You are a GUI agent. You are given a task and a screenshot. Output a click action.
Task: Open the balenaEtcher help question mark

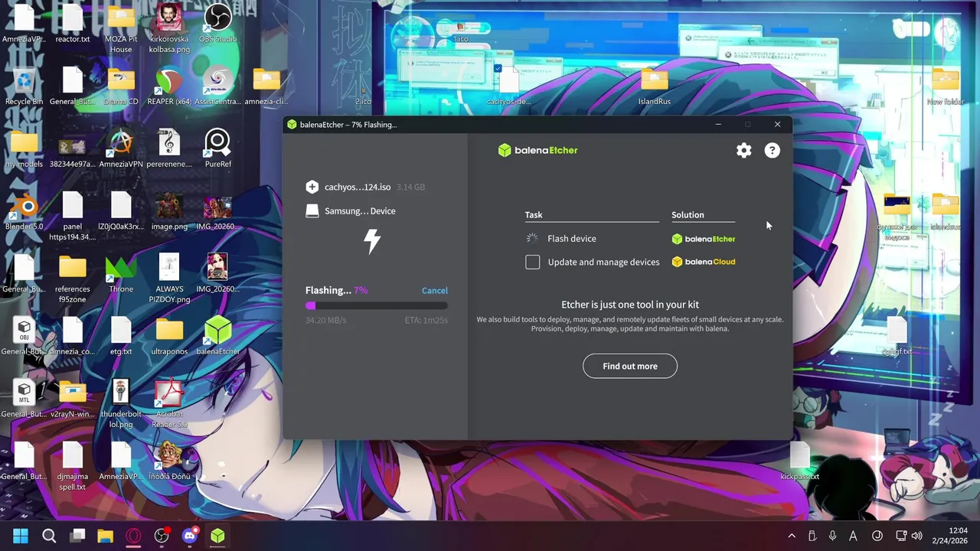[x=772, y=151]
